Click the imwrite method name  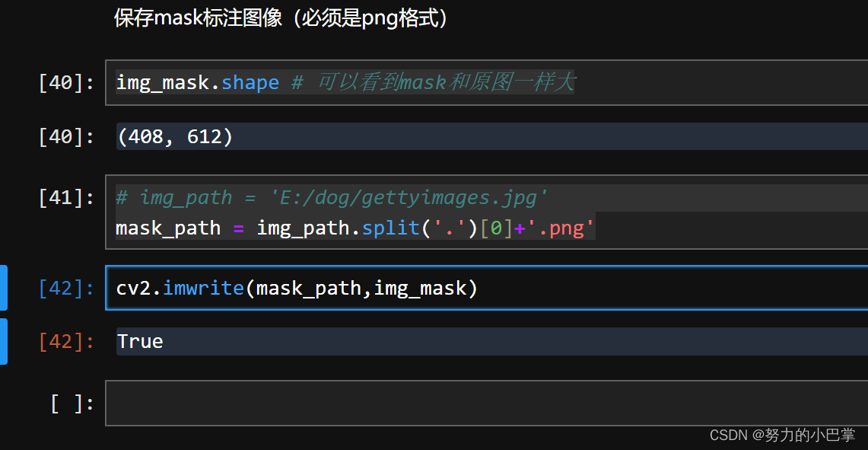[203, 289]
